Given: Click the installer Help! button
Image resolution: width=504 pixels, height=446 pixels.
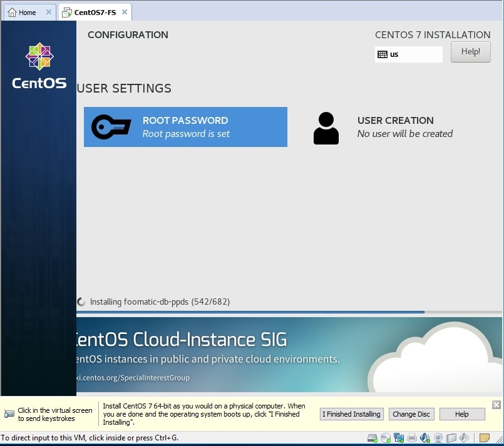Looking at the screenshot, I should pos(470,52).
